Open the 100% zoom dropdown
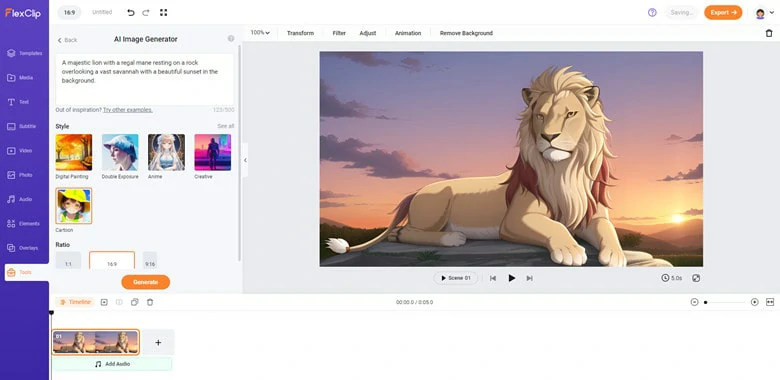The height and width of the screenshot is (380, 780). coord(260,33)
